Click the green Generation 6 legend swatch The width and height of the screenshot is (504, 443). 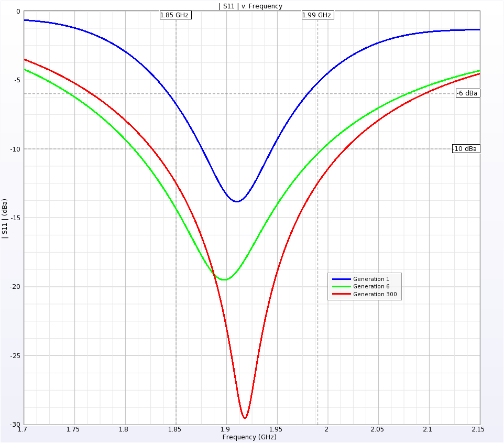click(x=342, y=286)
